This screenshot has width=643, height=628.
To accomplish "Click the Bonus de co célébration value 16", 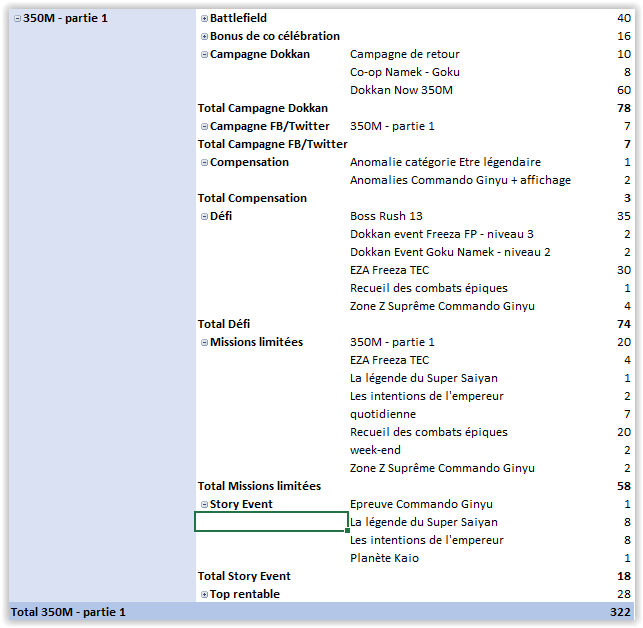I will (624, 36).
